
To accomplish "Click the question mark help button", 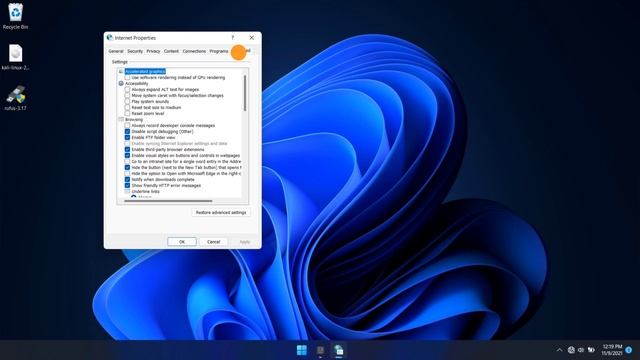I will pos(233,38).
